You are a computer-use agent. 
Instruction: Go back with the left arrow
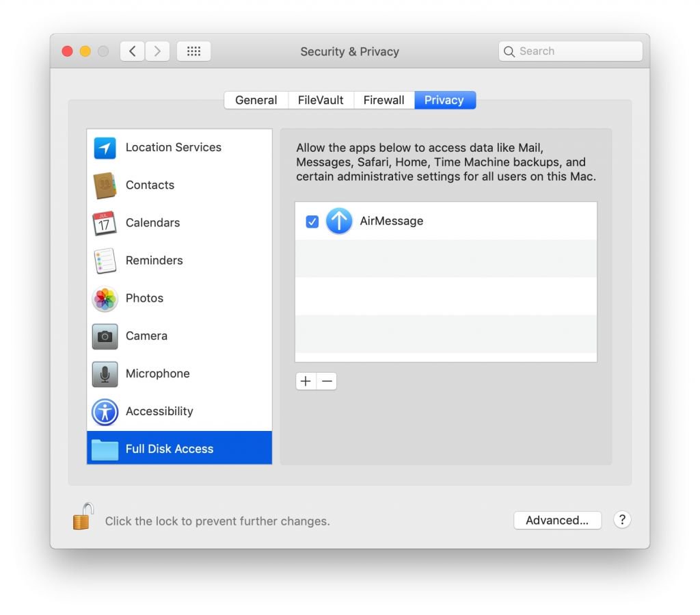tap(132, 51)
